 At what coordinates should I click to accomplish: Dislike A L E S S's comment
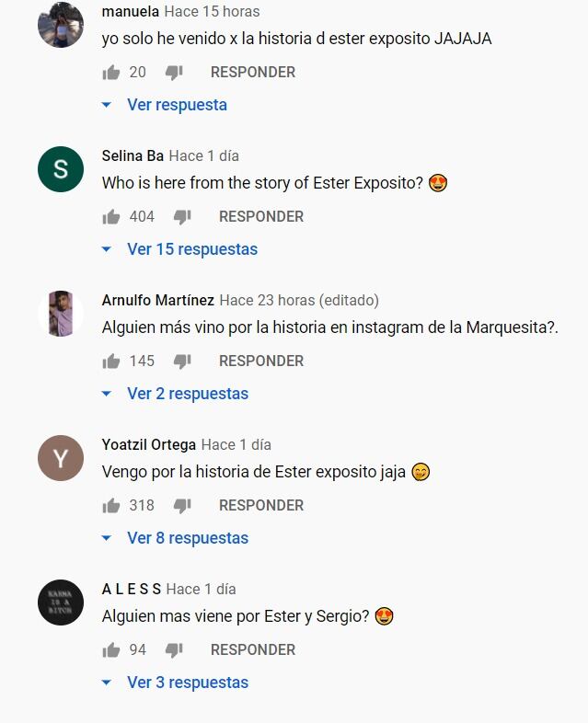[174, 649]
